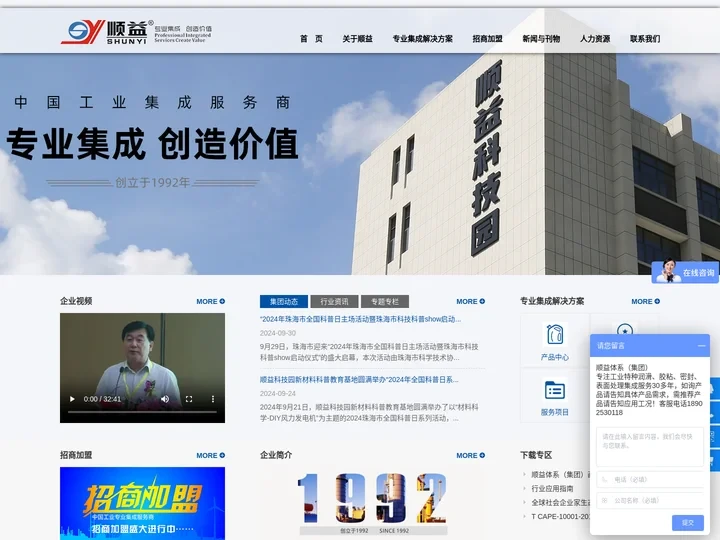This screenshot has height=540, width=720.
Task: Open the 服务项目 service items icon
Action: [555, 397]
